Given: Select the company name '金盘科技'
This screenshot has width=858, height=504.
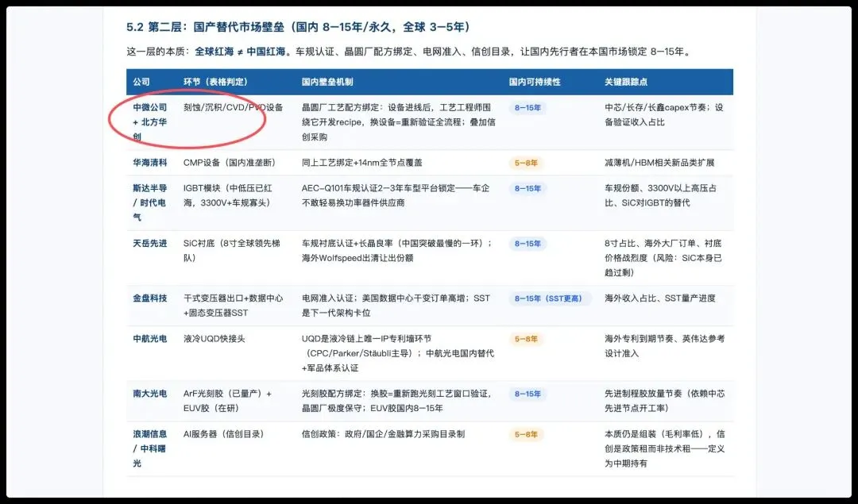Looking at the screenshot, I should point(150,298).
